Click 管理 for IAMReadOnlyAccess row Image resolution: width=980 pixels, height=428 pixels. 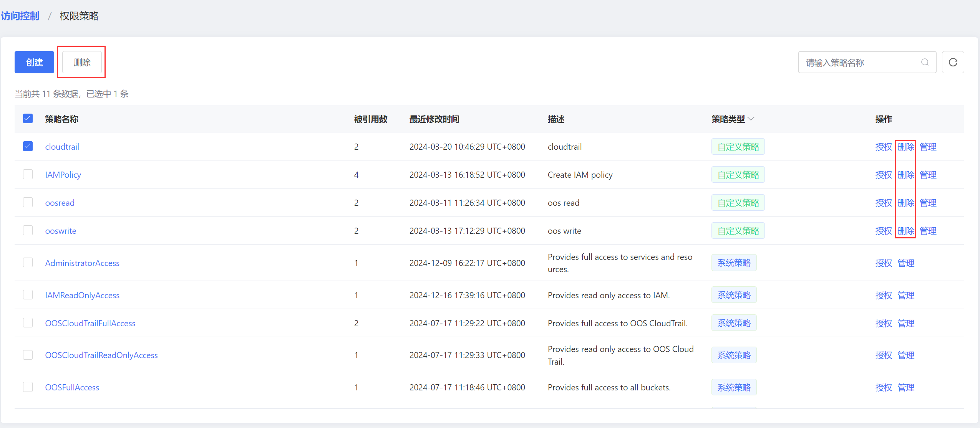point(906,295)
